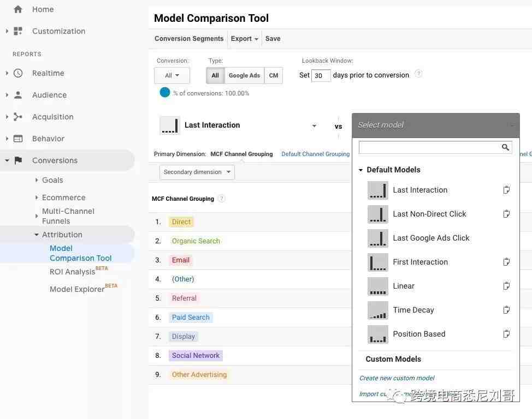Click the Save button

point(273,39)
